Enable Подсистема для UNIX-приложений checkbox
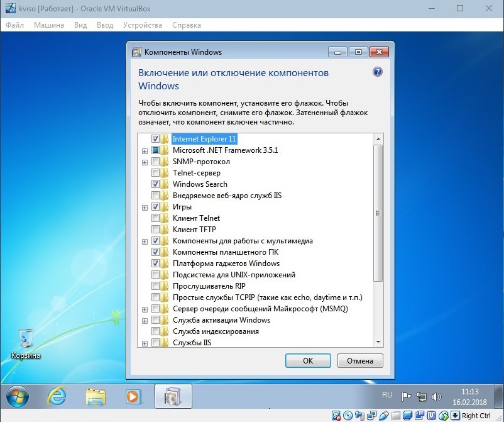This screenshot has width=504, height=422. coord(155,275)
